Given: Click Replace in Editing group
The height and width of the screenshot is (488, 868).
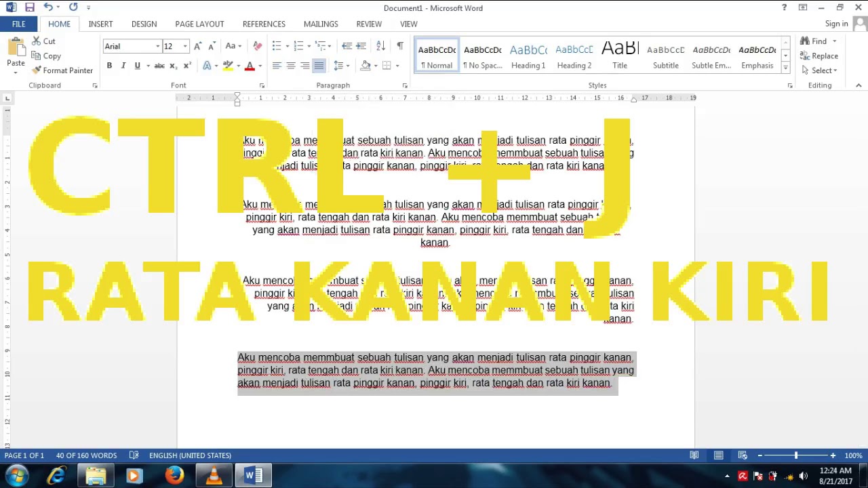Looking at the screenshot, I should pos(820,56).
